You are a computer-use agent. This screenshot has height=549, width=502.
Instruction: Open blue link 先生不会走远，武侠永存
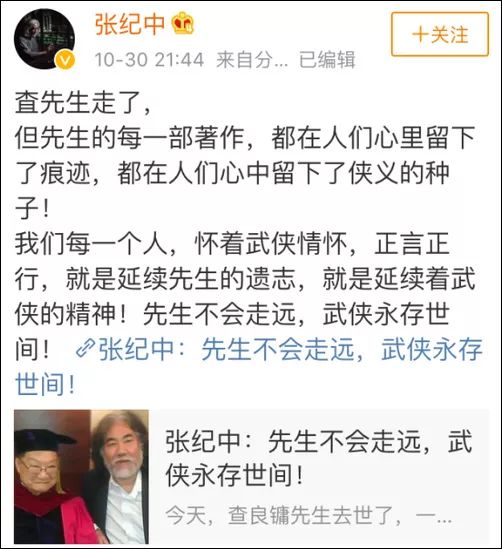291,349
